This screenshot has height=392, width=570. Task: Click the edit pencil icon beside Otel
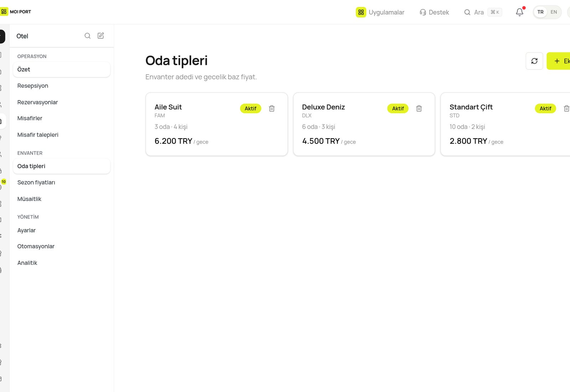[101, 36]
